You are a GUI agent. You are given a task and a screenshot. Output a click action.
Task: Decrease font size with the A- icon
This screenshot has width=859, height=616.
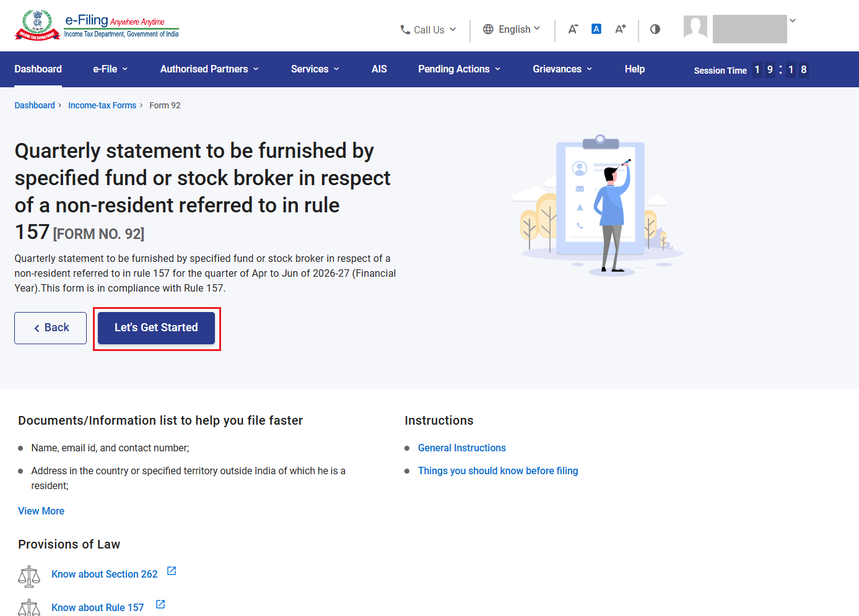tap(573, 29)
